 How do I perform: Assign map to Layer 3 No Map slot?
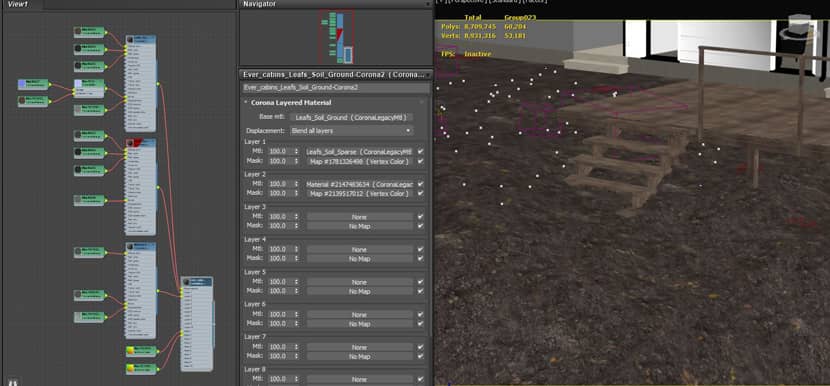point(359,226)
